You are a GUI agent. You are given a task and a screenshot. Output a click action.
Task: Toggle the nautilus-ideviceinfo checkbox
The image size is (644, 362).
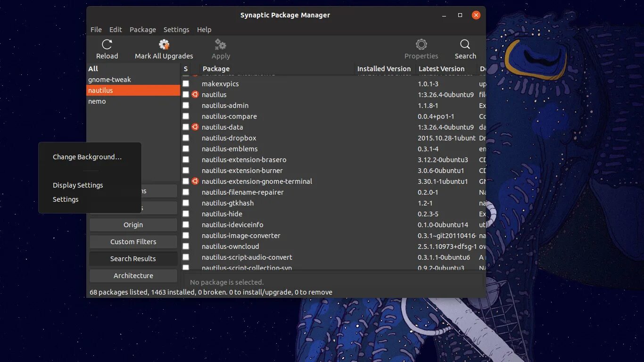coord(186,225)
